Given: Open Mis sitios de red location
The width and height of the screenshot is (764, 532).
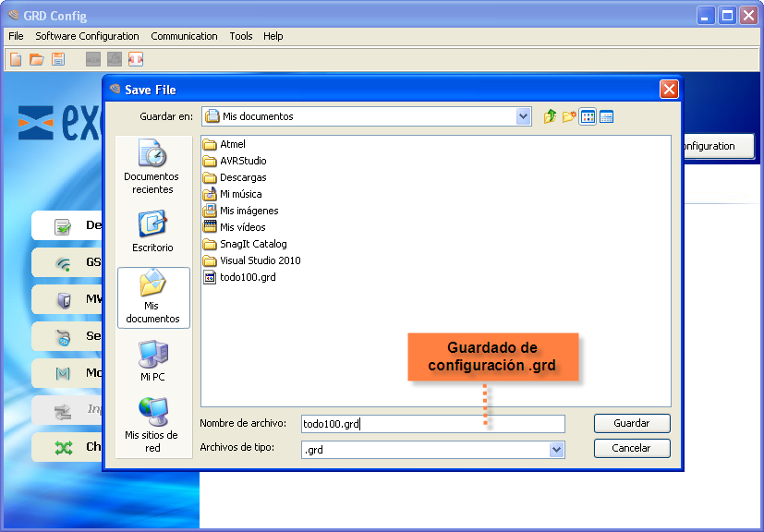Looking at the screenshot, I should click(152, 425).
